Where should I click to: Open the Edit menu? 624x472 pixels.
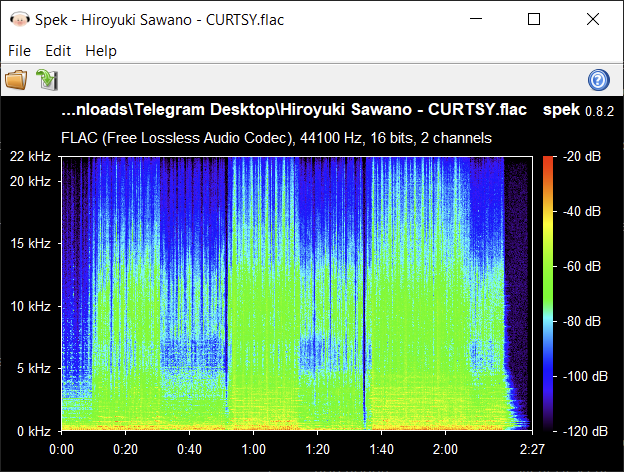58,51
